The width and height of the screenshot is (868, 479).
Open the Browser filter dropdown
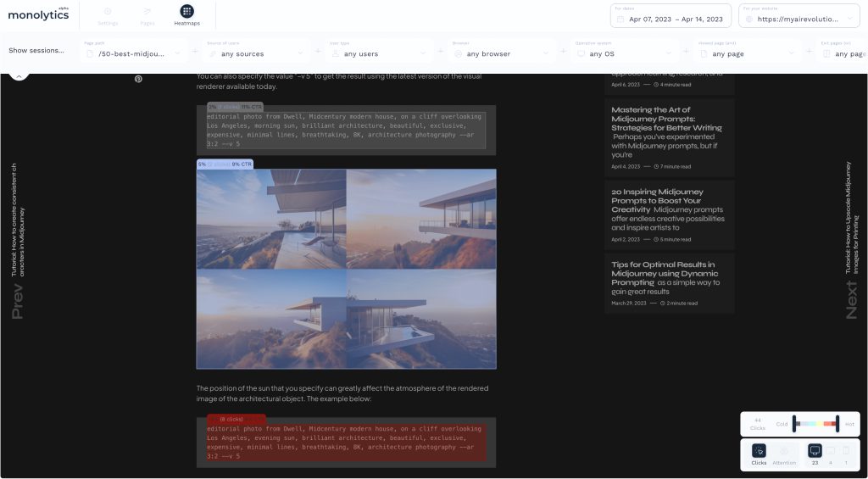click(502, 53)
